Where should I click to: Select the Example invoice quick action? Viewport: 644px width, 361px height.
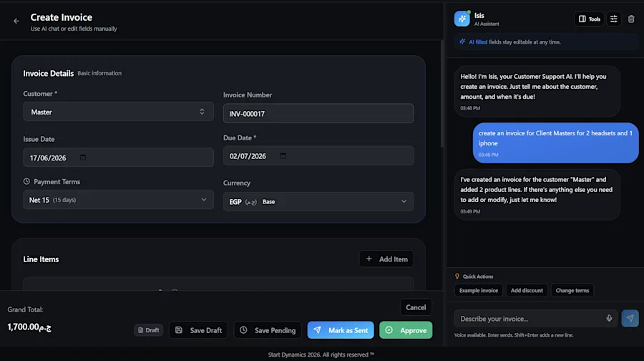click(479, 290)
